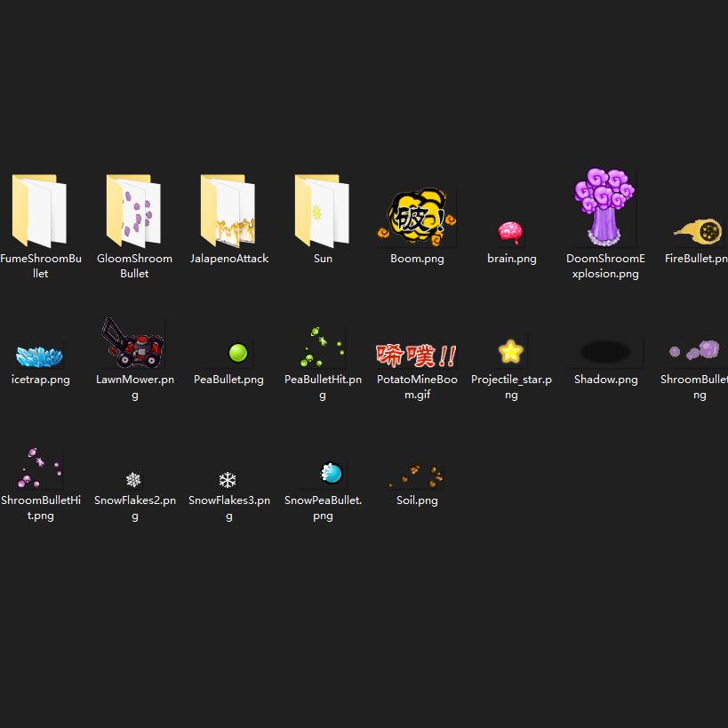The image size is (728, 728).
Task: Select the Projectile_star.png yellow star icon
Action: pyautogui.click(x=511, y=351)
